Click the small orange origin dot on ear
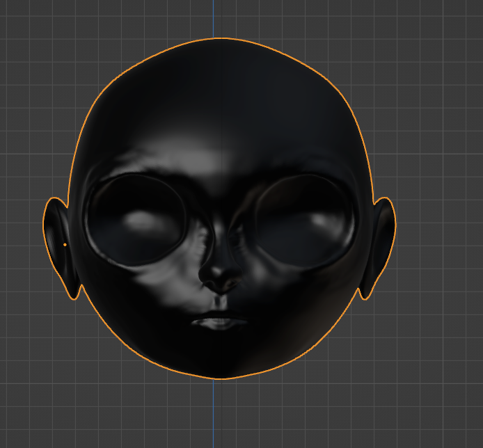 [65, 245]
